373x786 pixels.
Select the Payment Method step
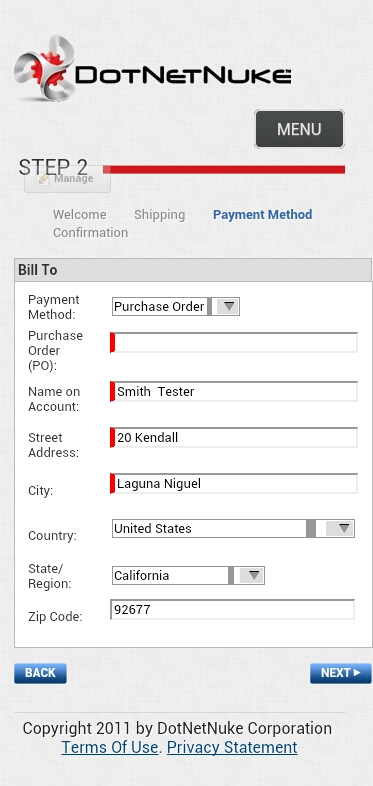(x=263, y=215)
